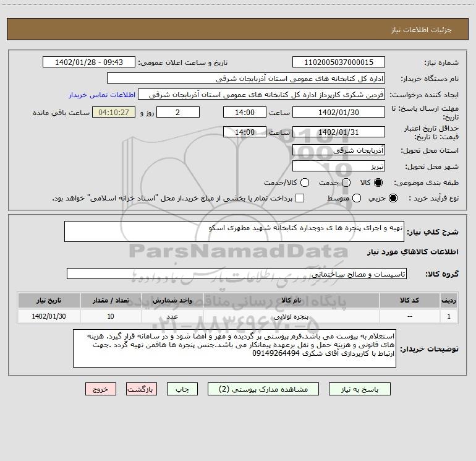
Task: Click the buyer organization name field
Action: [x=246, y=79]
